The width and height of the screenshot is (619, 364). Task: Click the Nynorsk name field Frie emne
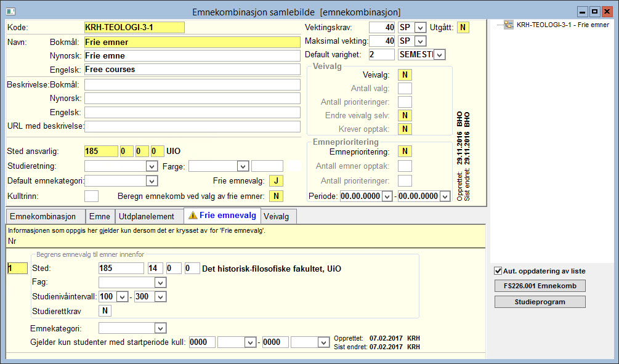click(x=192, y=55)
